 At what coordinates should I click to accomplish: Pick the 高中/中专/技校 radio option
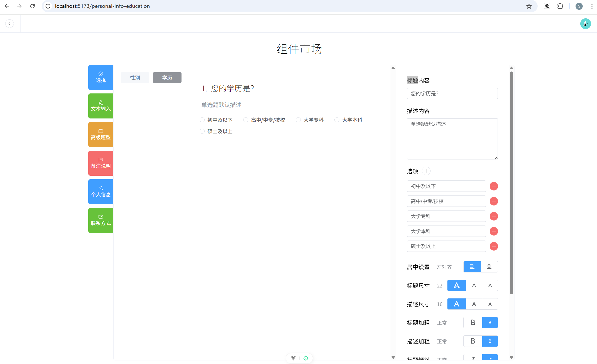(x=246, y=120)
